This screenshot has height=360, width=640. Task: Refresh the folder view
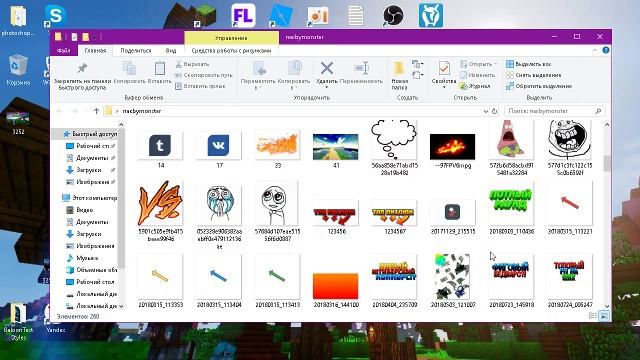click(x=495, y=111)
